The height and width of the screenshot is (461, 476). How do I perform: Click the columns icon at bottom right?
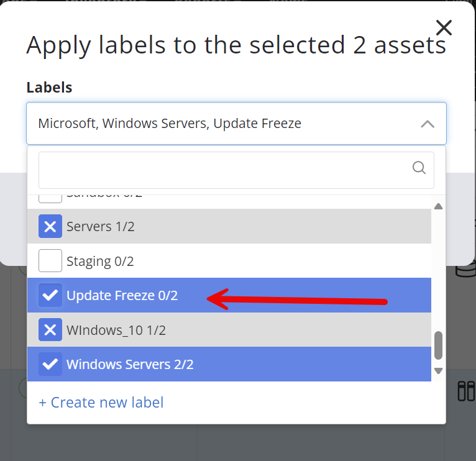click(x=465, y=391)
